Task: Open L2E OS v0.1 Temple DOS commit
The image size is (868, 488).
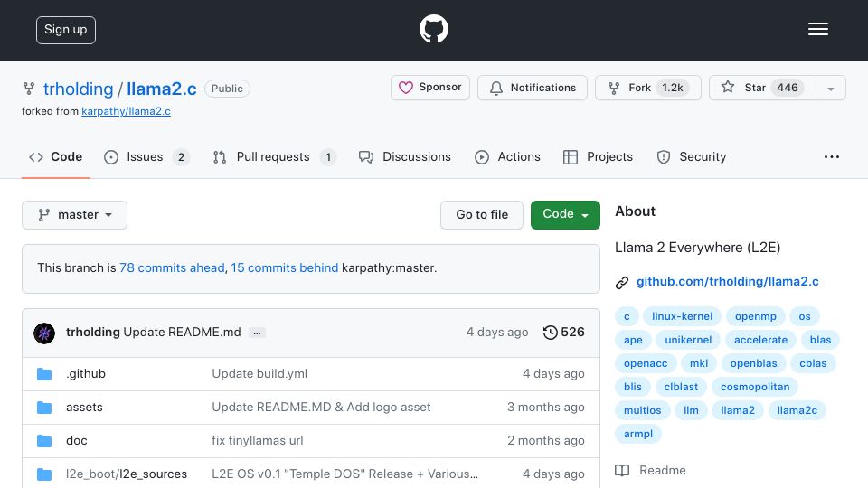Action: click(x=344, y=474)
